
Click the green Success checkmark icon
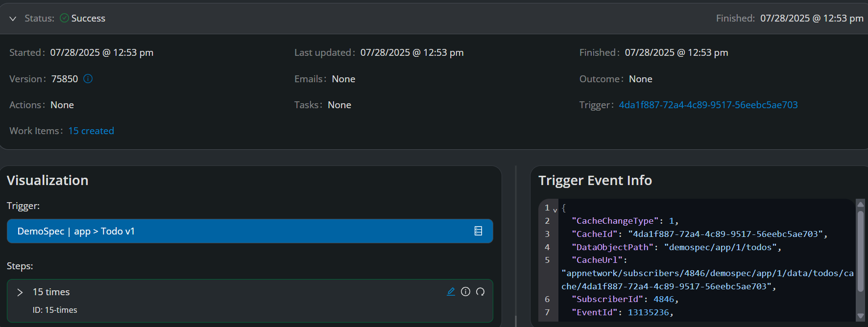point(64,18)
